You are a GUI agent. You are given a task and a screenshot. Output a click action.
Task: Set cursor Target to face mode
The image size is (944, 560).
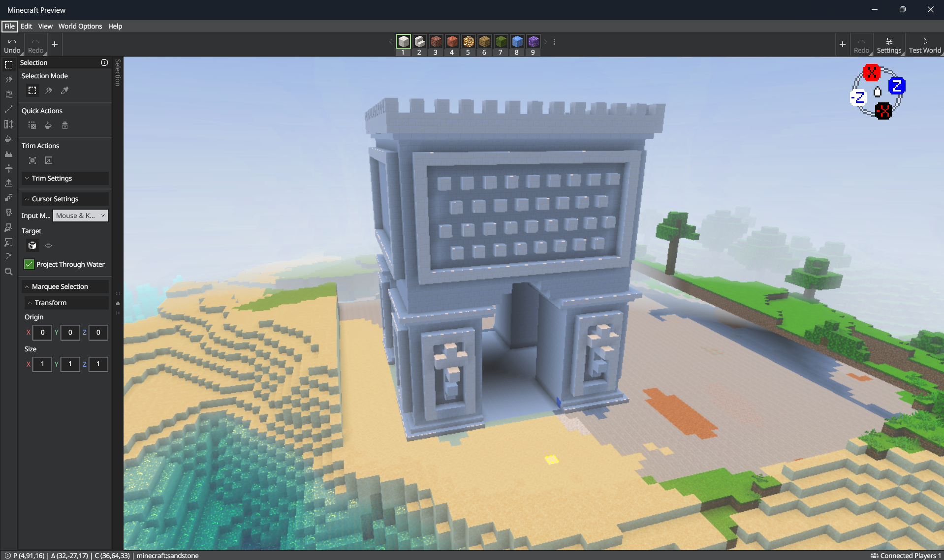[48, 245]
